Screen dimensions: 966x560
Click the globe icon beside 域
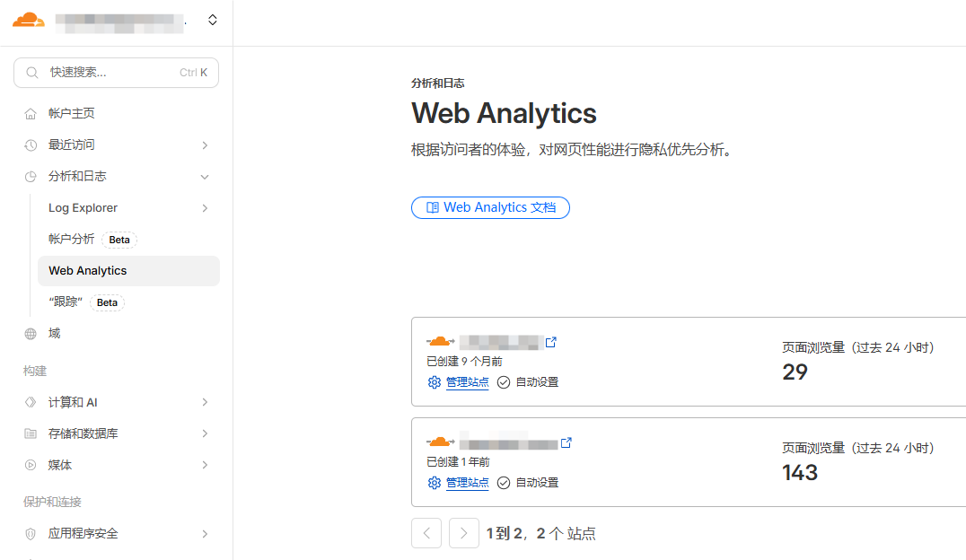(31, 334)
